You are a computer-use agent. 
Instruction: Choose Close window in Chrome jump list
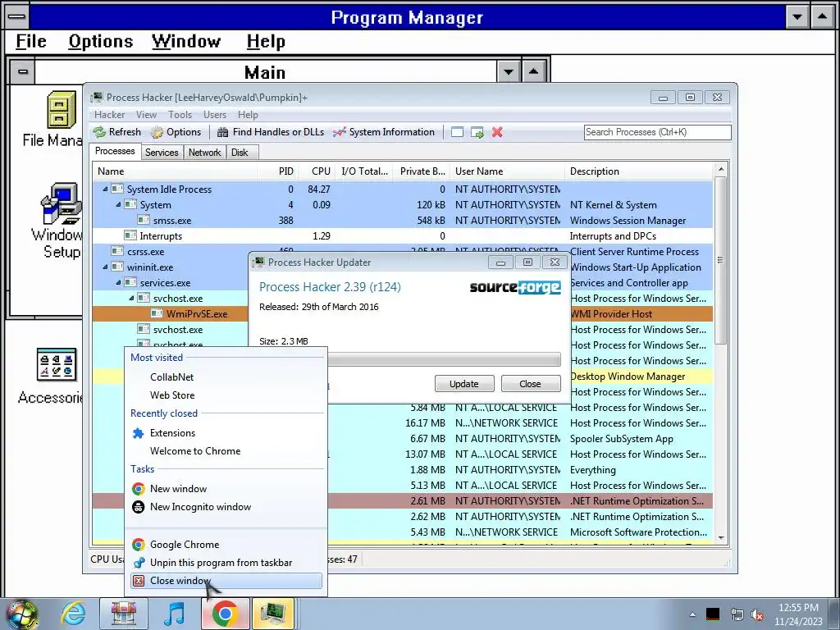tap(226, 581)
